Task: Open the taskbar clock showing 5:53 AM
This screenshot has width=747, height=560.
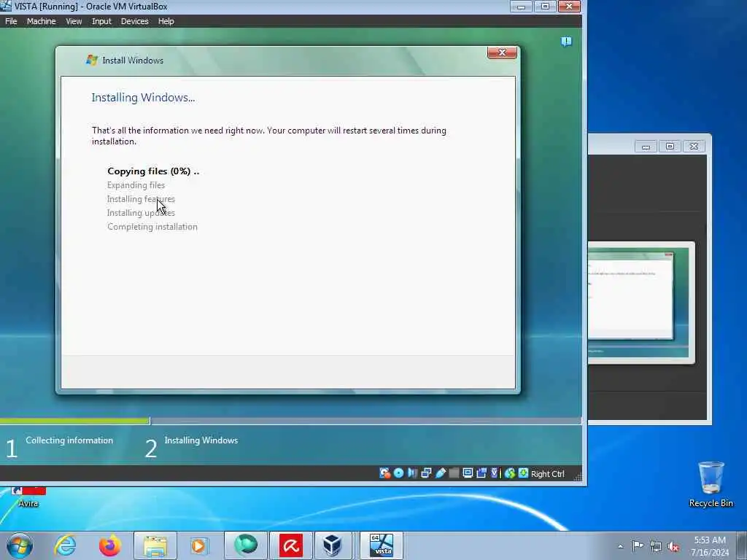Action: click(x=709, y=546)
